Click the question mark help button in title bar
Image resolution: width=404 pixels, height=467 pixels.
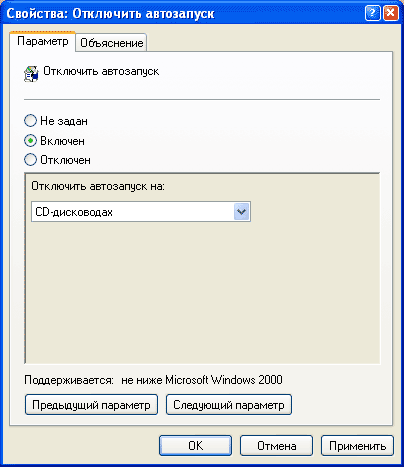coord(372,13)
